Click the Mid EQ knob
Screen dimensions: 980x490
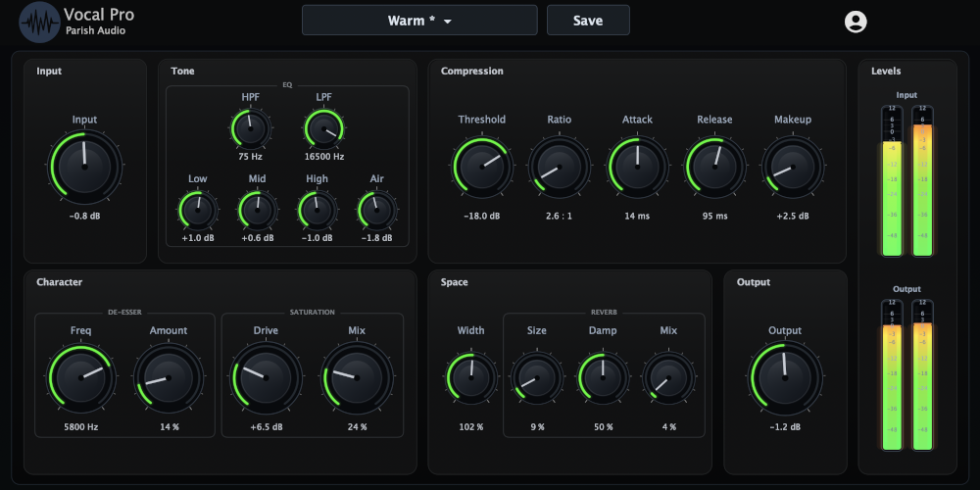257,210
